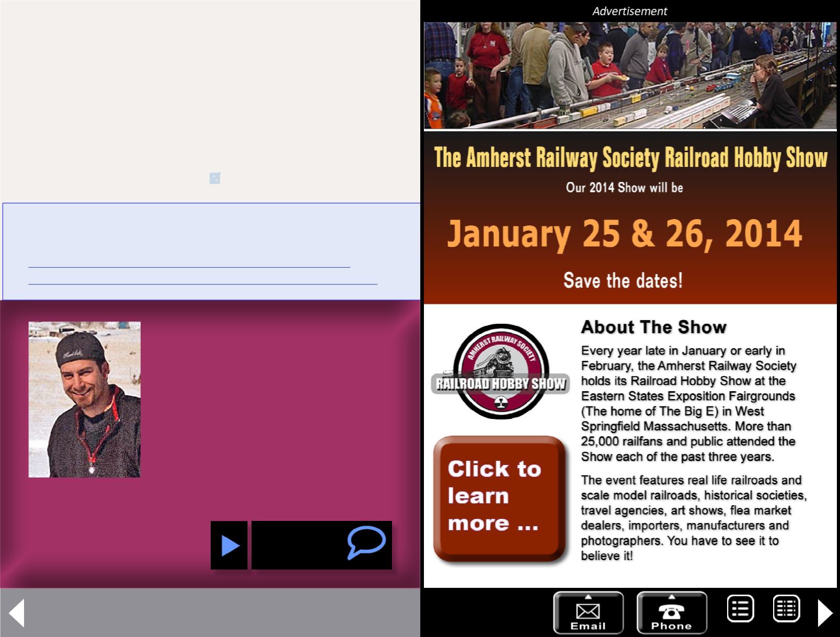Click the small broken image placeholder icon
The image size is (840, 637).
click(x=214, y=178)
